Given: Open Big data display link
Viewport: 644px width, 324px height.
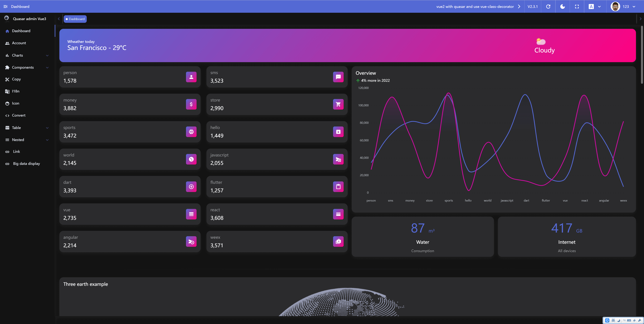Looking at the screenshot, I should 26,164.
